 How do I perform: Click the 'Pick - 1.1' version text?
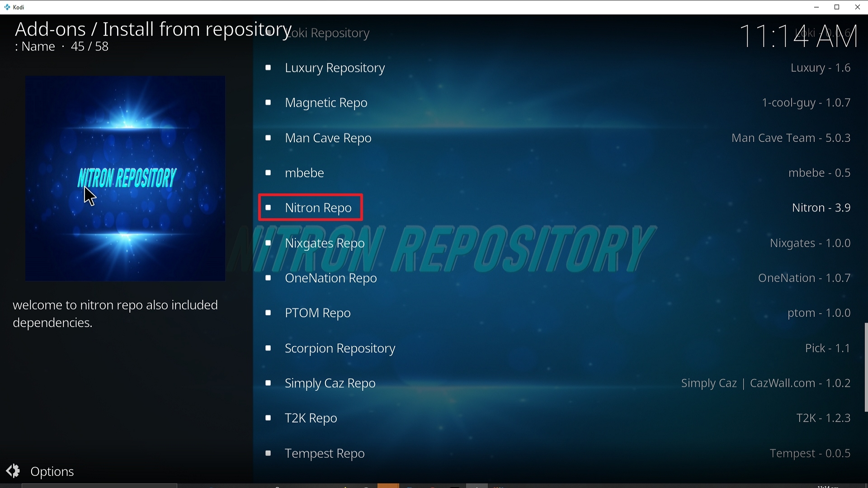[x=828, y=348]
